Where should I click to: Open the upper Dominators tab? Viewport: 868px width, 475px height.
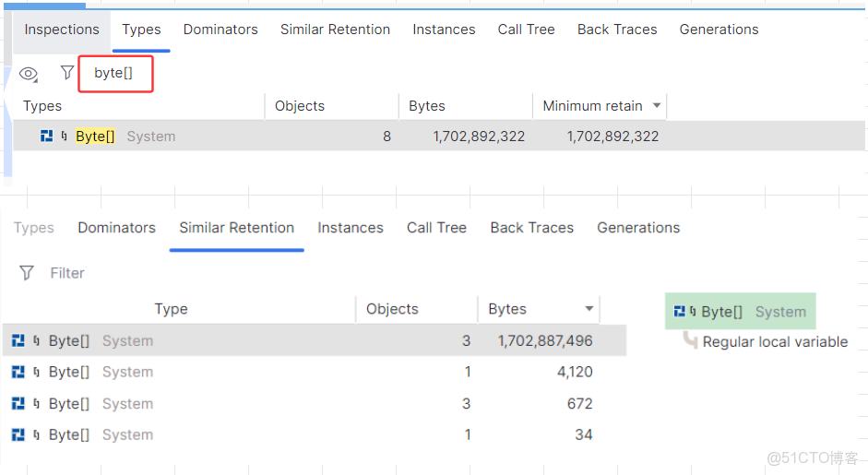click(x=220, y=30)
